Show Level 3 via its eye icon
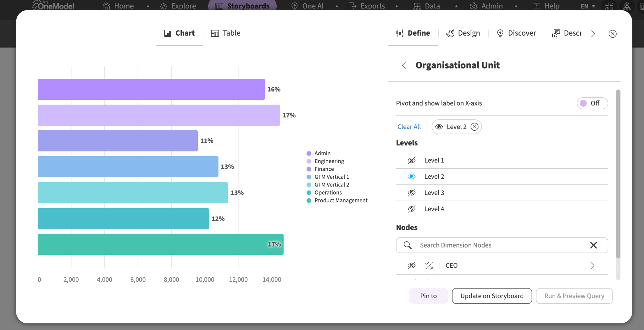 point(412,193)
